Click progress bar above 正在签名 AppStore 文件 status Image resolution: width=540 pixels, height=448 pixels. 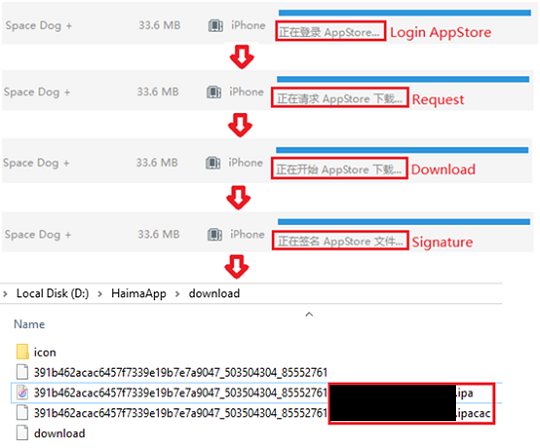tap(404, 222)
